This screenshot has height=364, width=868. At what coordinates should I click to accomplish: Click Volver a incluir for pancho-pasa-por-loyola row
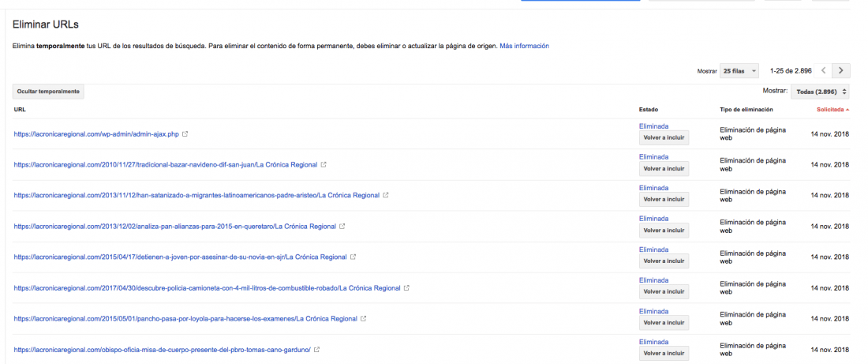click(664, 322)
